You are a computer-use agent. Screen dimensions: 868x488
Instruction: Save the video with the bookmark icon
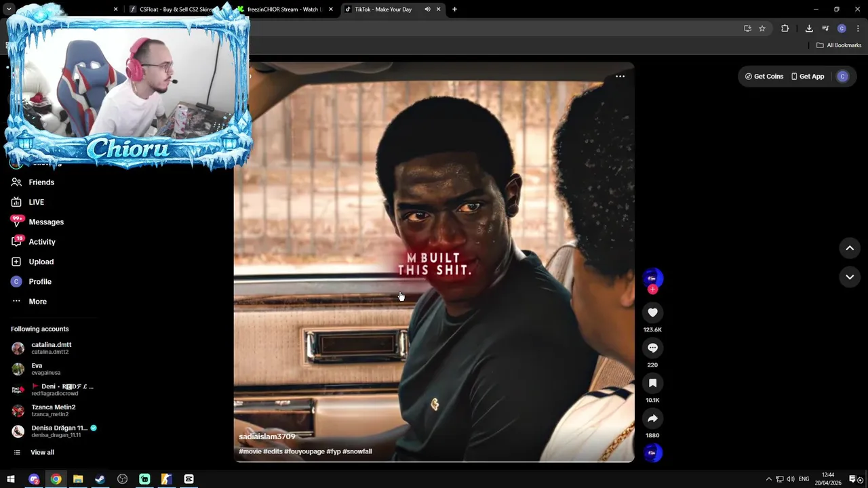click(652, 383)
